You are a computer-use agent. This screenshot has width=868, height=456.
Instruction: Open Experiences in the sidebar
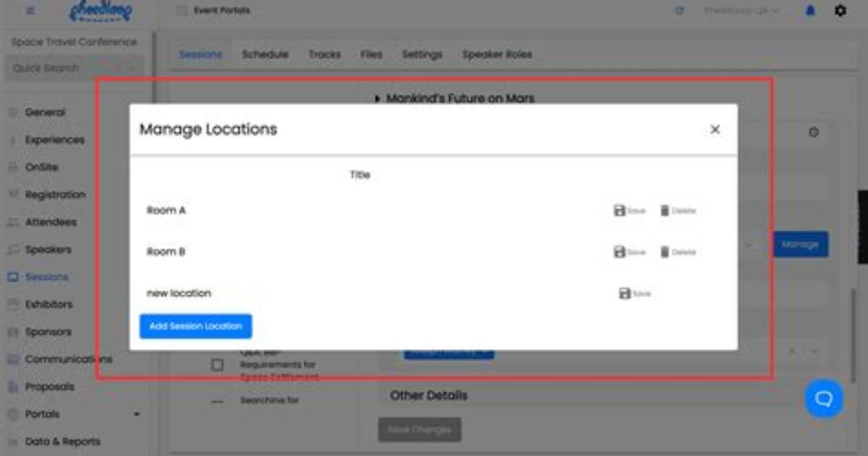click(55, 139)
